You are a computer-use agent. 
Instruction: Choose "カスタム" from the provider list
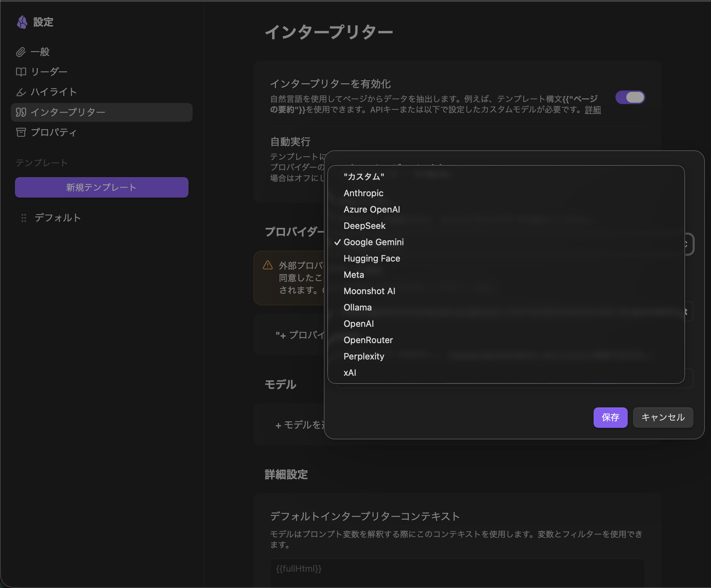[x=506, y=177]
